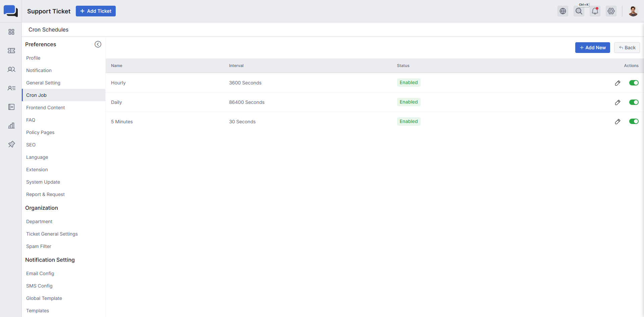644x317 pixels.
Task: Open the user avatar menu
Action: (633, 11)
